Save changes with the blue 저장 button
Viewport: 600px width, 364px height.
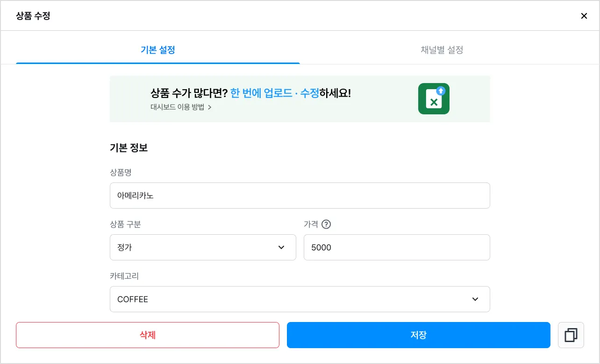(419, 335)
